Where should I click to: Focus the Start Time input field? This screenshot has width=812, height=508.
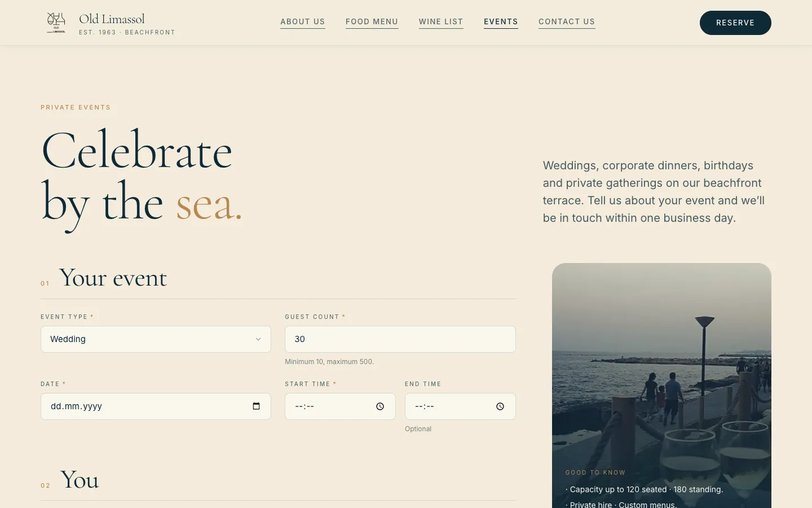[340, 406]
